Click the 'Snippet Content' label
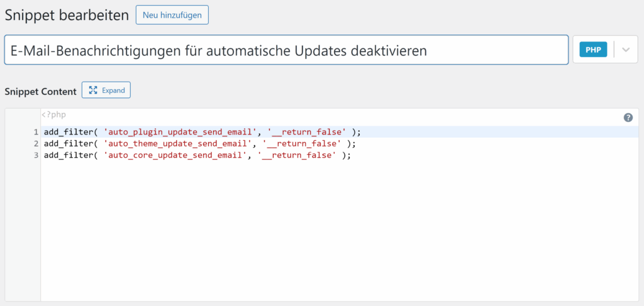The width and height of the screenshot is (644, 306). (40, 91)
